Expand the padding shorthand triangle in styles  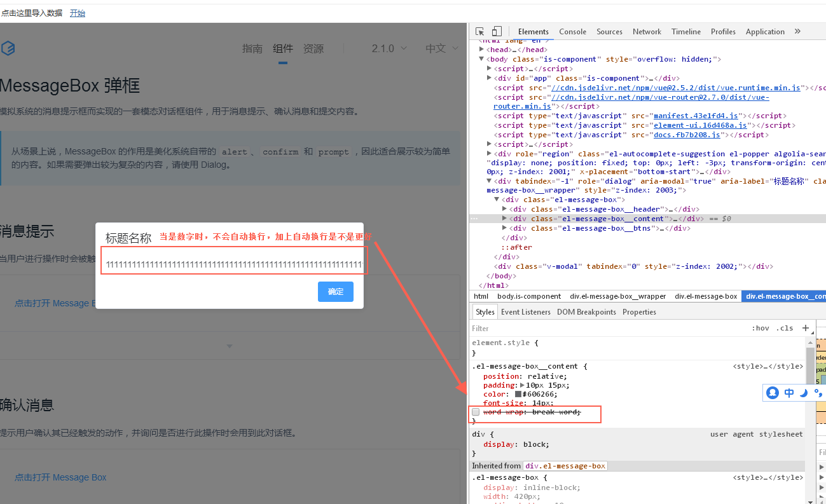tap(523, 385)
